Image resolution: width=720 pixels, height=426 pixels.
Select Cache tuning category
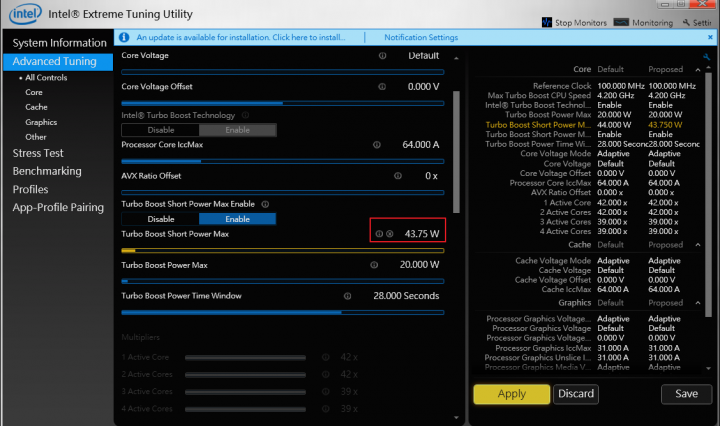click(x=36, y=107)
